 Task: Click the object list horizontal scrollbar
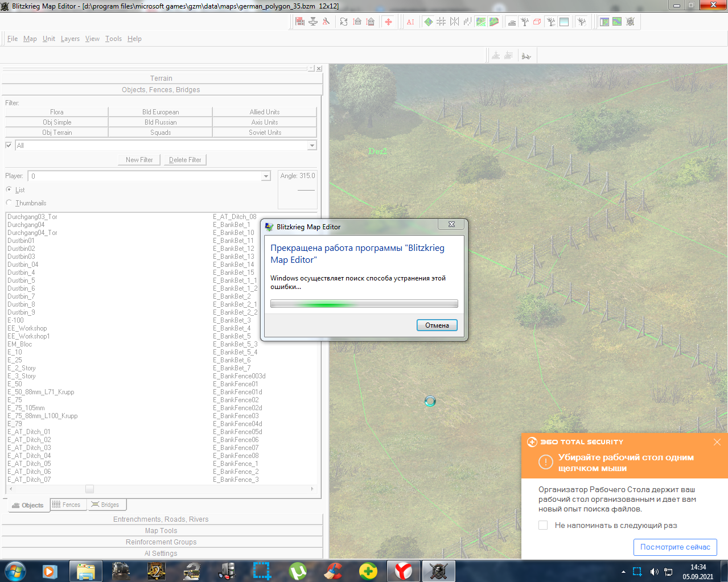[161, 489]
